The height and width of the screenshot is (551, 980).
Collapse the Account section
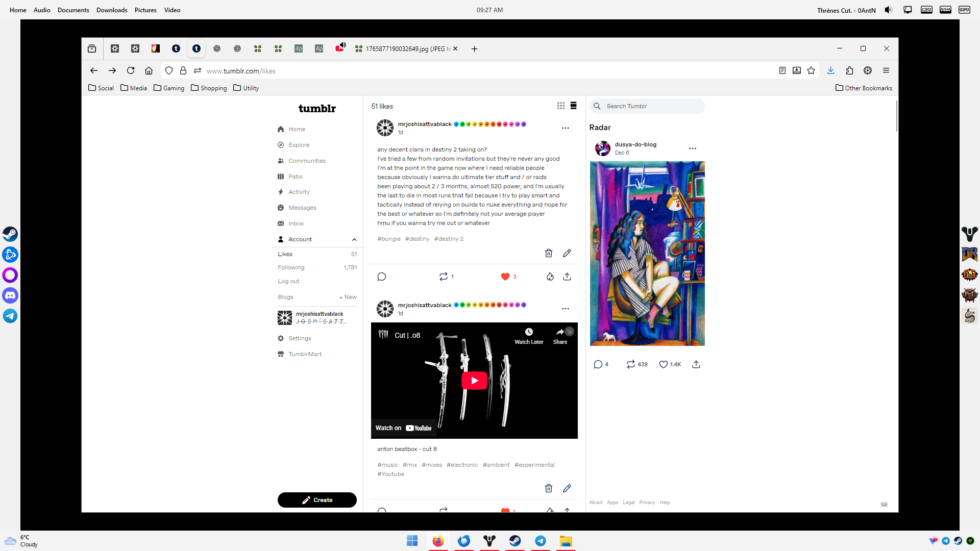[x=354, y=239]
